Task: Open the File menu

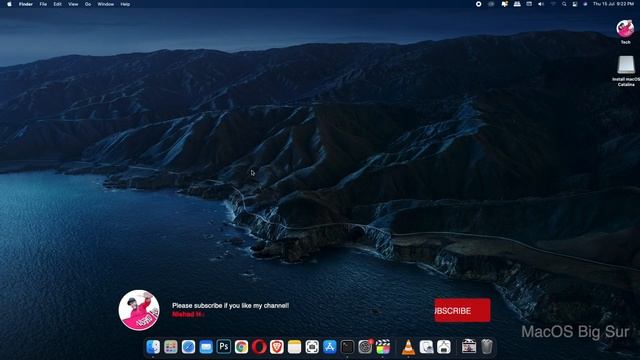Action: click(43, 4)
